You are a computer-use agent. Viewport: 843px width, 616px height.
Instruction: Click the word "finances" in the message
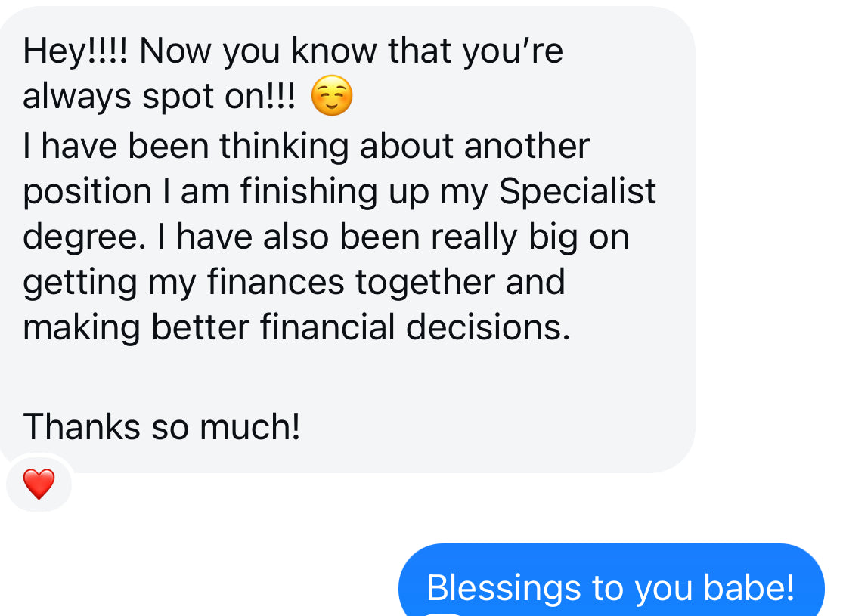tap(275, 282)
